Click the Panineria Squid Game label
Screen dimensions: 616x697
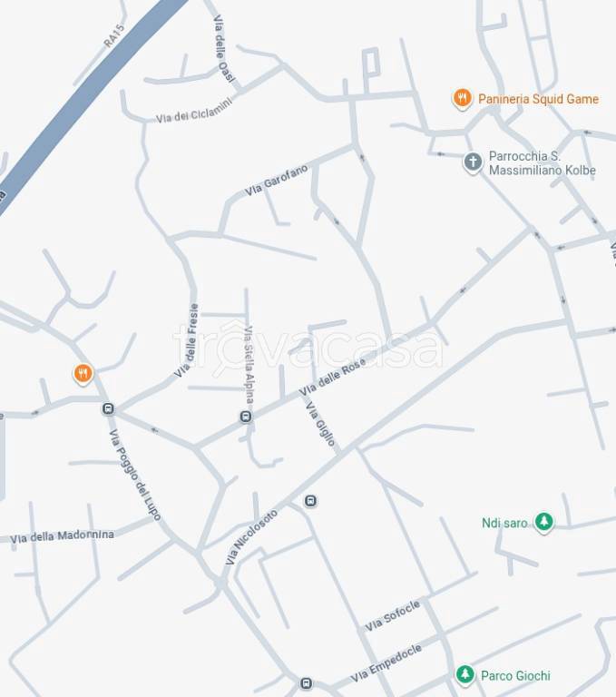pos(538,99)
